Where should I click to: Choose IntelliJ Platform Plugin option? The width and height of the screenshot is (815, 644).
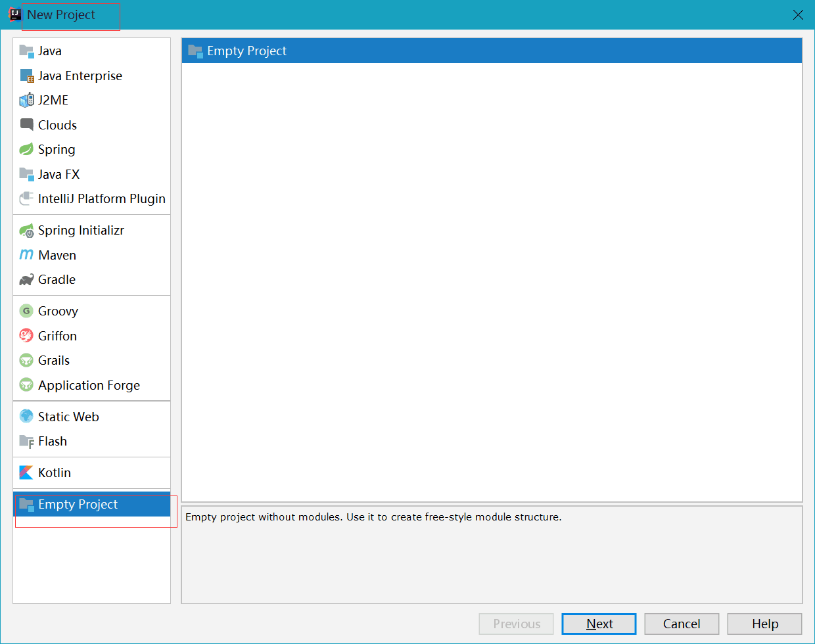101,199
